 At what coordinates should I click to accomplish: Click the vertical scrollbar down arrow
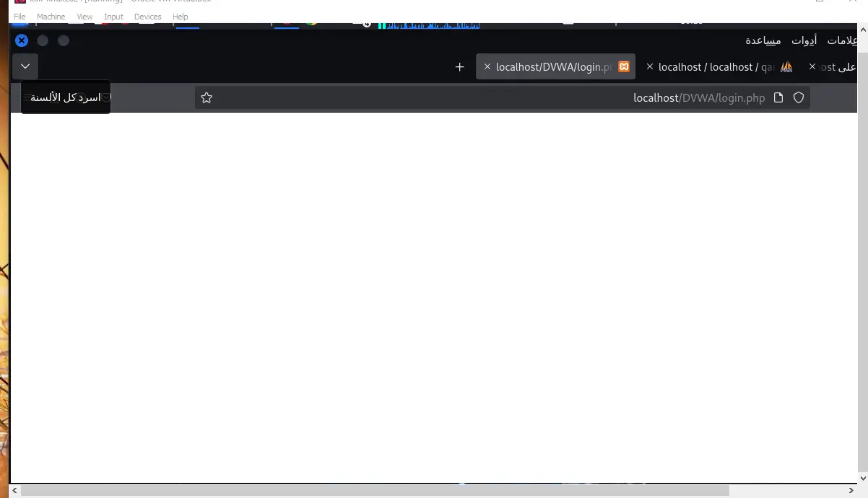point(862,478)
